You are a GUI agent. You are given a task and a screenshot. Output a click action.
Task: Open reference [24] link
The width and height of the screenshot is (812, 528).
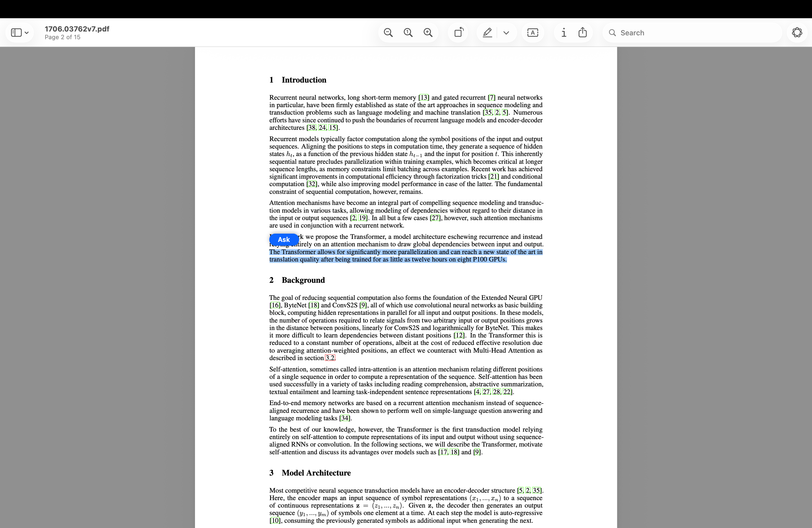(322, 128)
